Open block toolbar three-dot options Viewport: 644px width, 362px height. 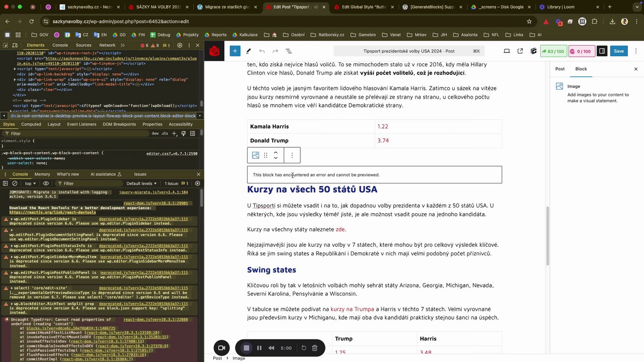(x=292, y=155)
